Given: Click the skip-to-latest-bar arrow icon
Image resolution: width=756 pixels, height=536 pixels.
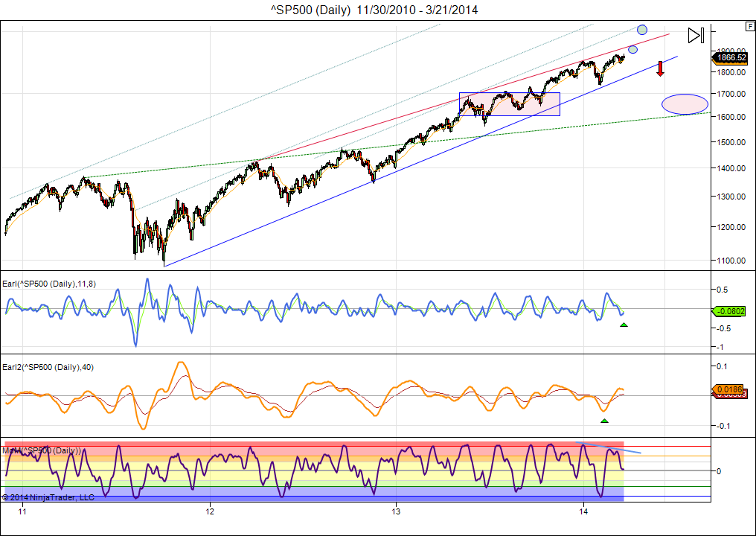Looking at the screenshot, I should coord(696,35).
